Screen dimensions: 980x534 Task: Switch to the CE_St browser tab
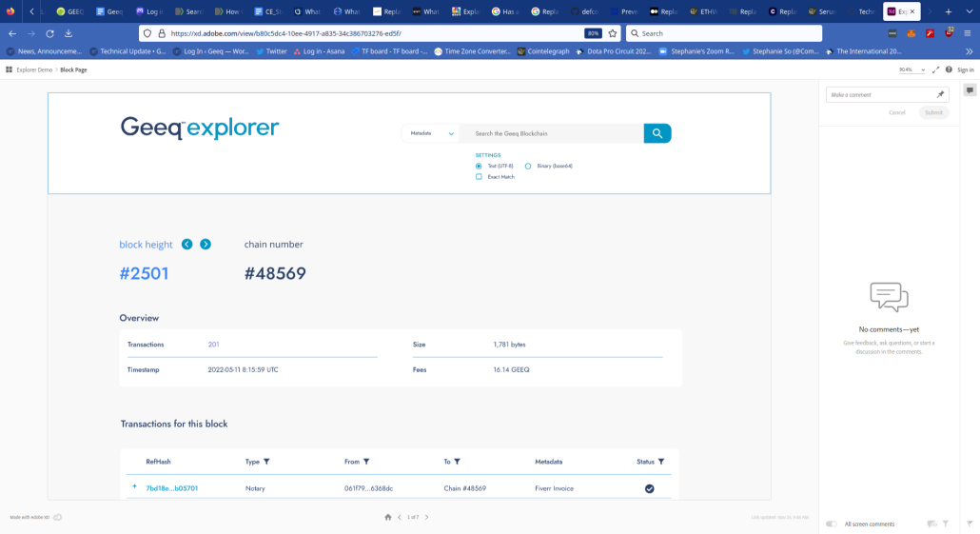(x=268, y=11)
